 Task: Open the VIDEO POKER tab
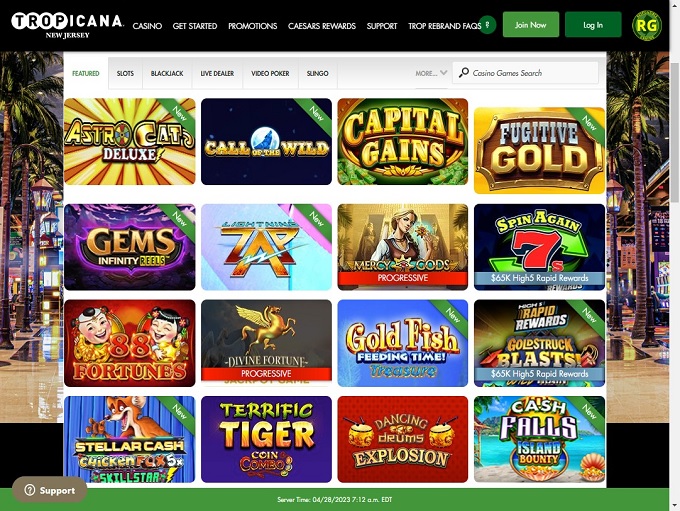(270, 73)
